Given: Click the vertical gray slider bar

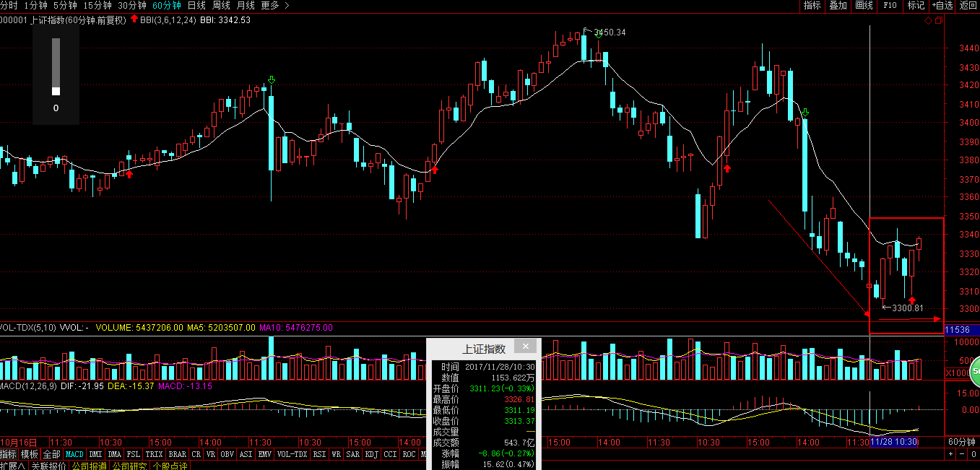Looking at the screenshot, I should click(x=56, y=66).
